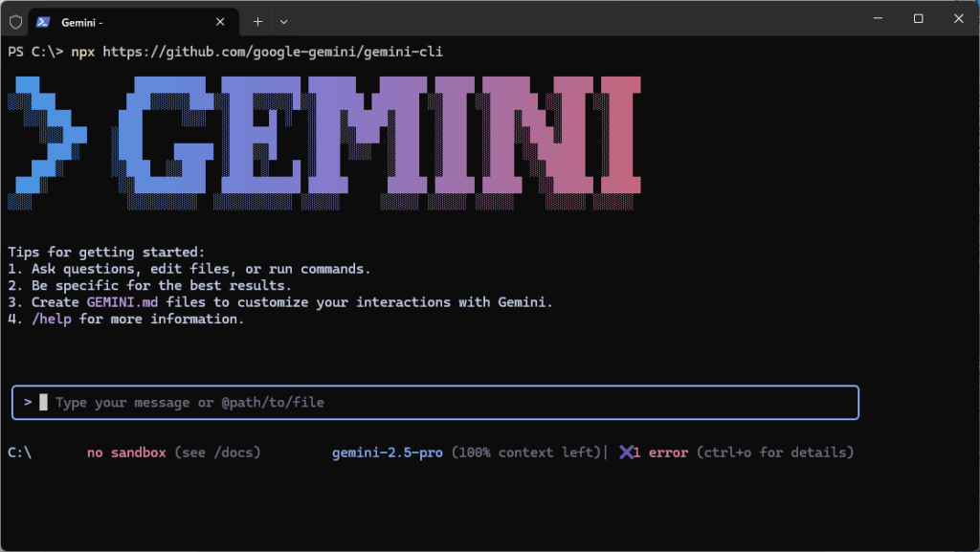Click tip 2 'Be specific for the best results.'
980x552 pixels.
161,286
